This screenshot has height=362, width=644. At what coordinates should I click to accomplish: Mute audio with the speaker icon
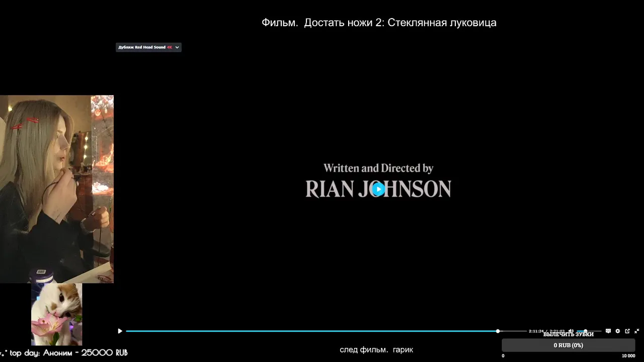pyautogui.click(x=571, y=331)
